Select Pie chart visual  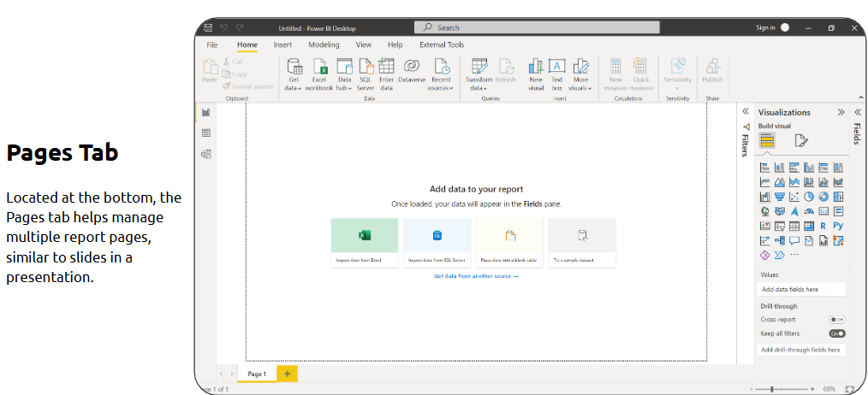pos(809,197)
